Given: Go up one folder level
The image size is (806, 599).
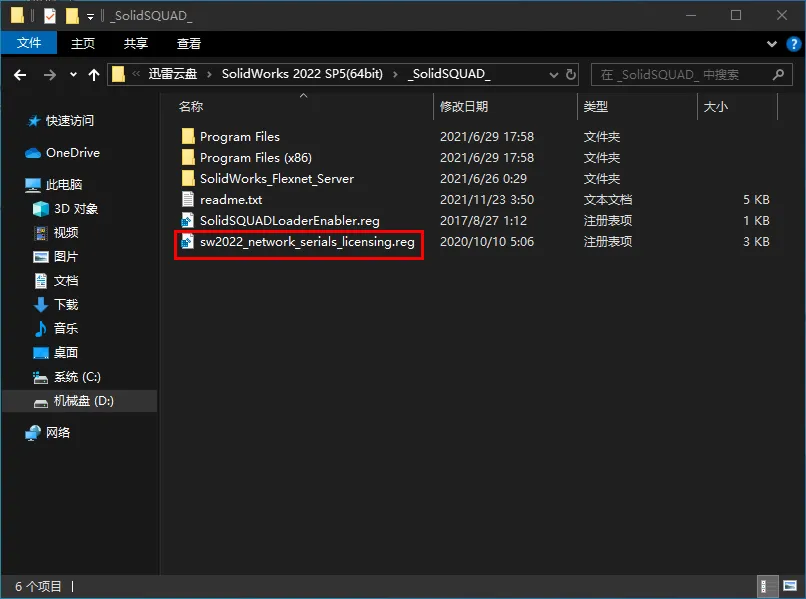Looking at the screenshot, I should (94, 75).
